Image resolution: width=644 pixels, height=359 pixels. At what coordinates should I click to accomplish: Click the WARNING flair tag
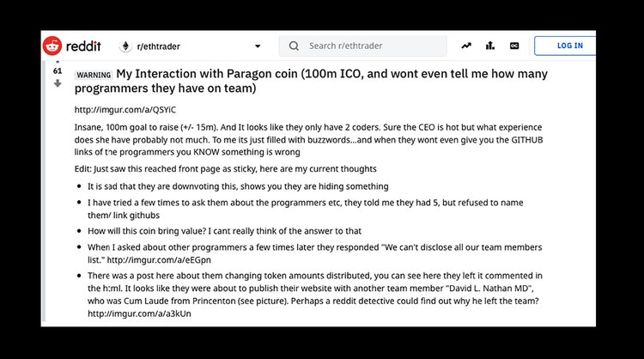point(94,75)
